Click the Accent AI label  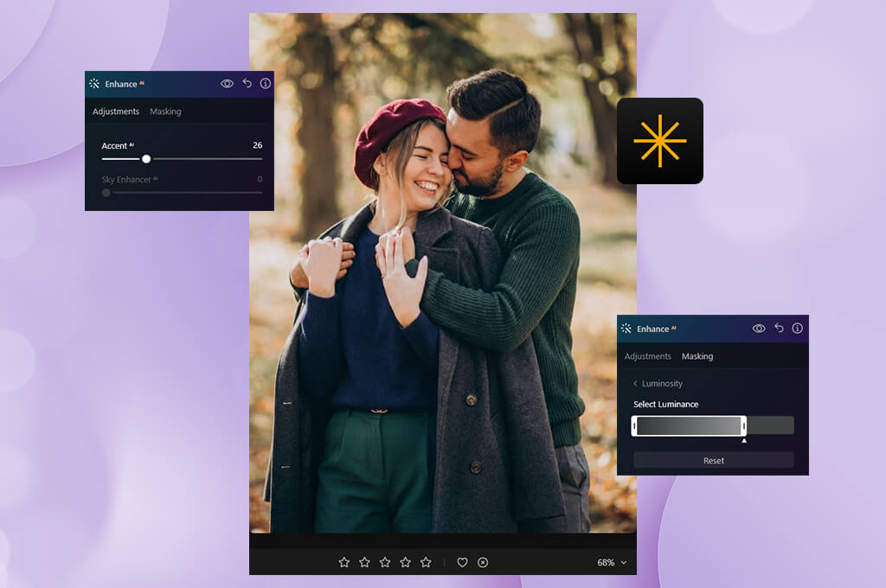(x=118, y=146)
